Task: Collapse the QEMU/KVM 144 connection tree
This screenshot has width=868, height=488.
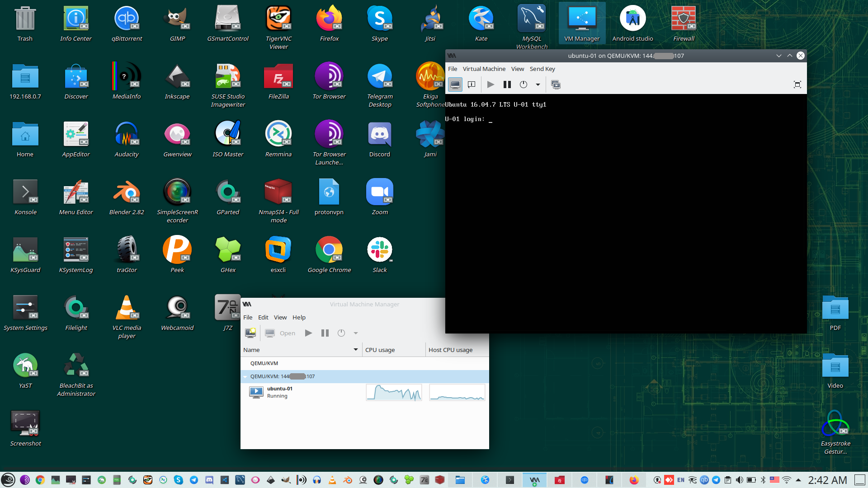Action: 245,376
